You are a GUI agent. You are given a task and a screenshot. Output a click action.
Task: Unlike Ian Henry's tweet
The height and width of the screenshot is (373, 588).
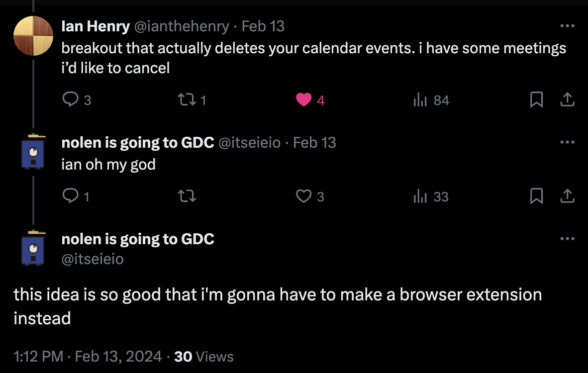click(x=303, y=99)
